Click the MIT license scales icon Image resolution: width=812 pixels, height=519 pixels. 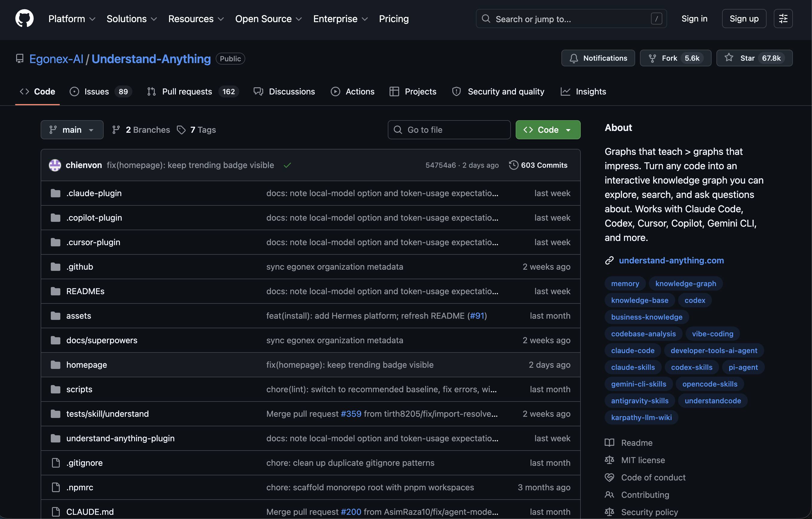coord(609,460)
